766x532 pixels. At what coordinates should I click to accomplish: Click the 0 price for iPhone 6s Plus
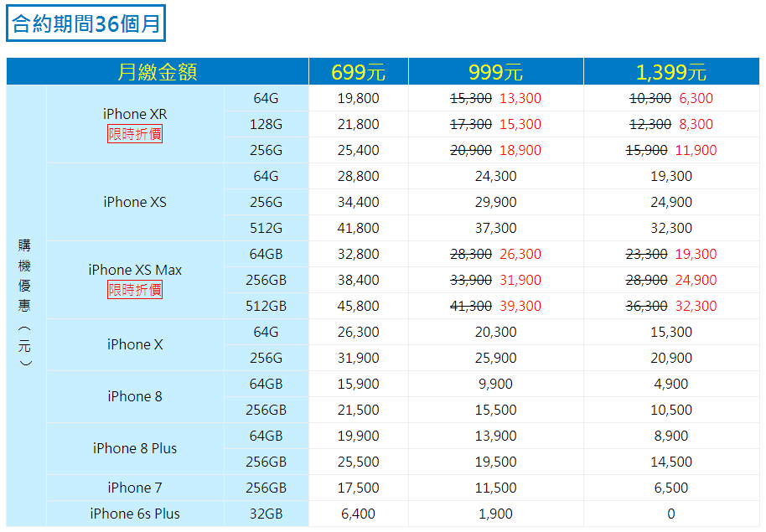pyautogui.click(x=671, y=514)
